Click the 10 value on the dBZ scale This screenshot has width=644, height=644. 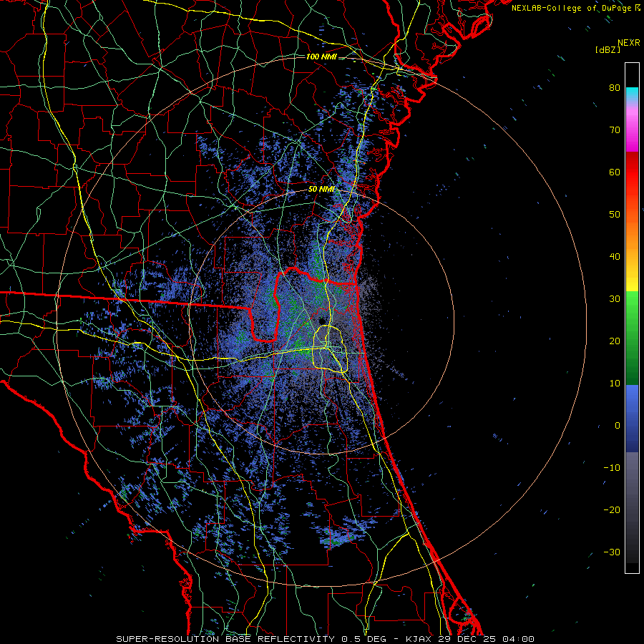click(x=615, y=384)
